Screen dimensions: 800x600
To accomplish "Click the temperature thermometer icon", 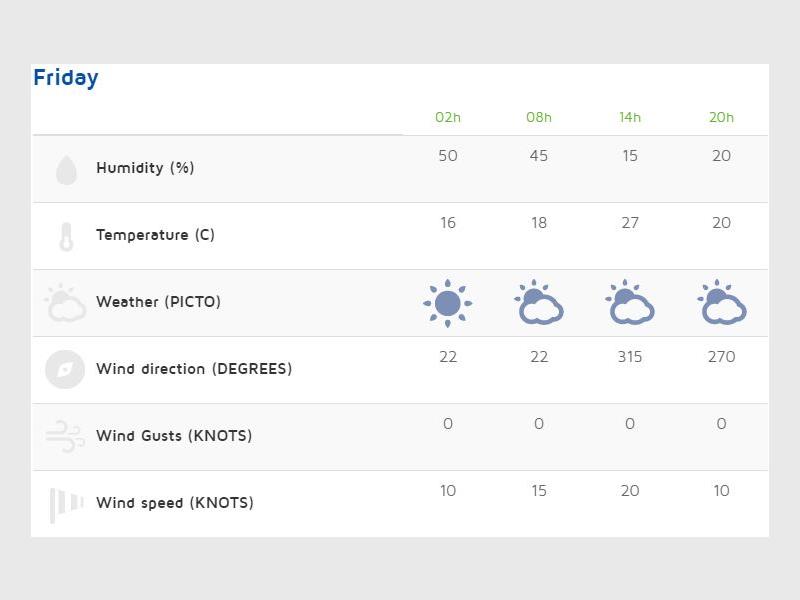I will pyautogui.click(x=66, y=237).
